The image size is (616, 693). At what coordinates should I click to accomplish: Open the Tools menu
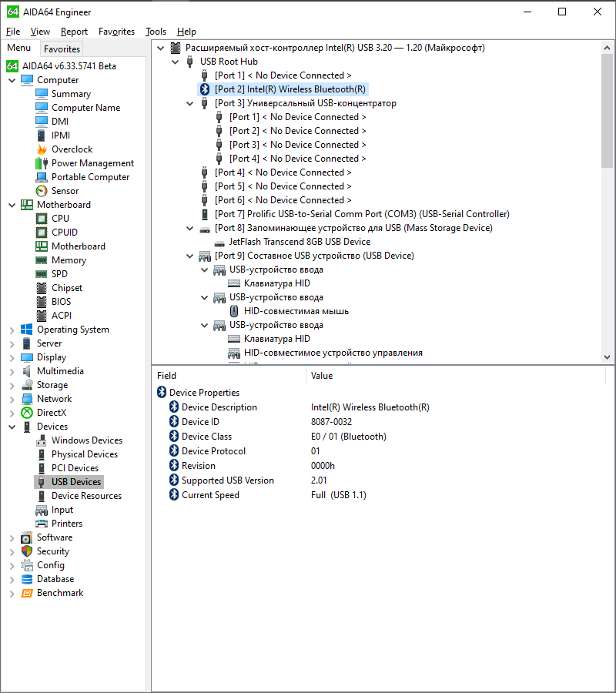pyautogui.click(x=156, y=32)
